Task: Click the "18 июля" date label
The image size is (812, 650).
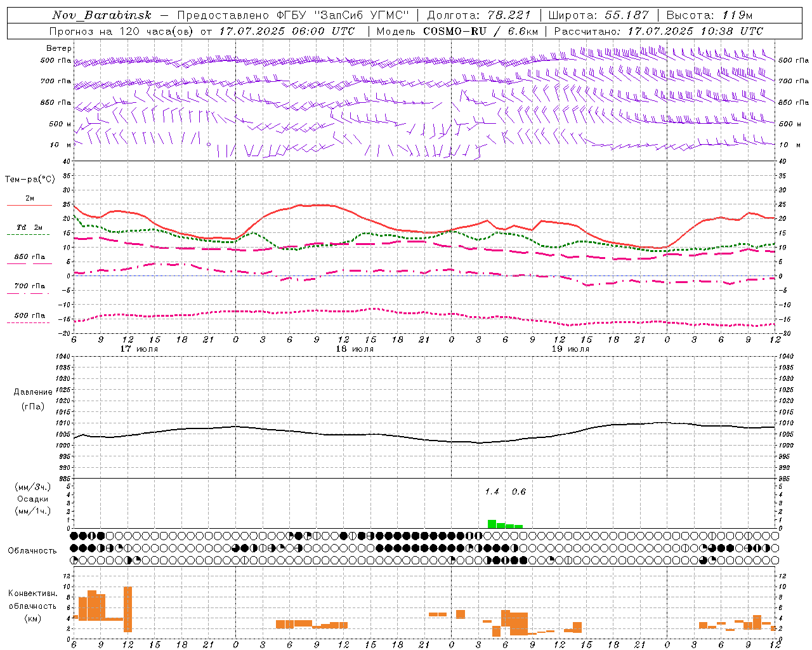Action: [355, 349]
